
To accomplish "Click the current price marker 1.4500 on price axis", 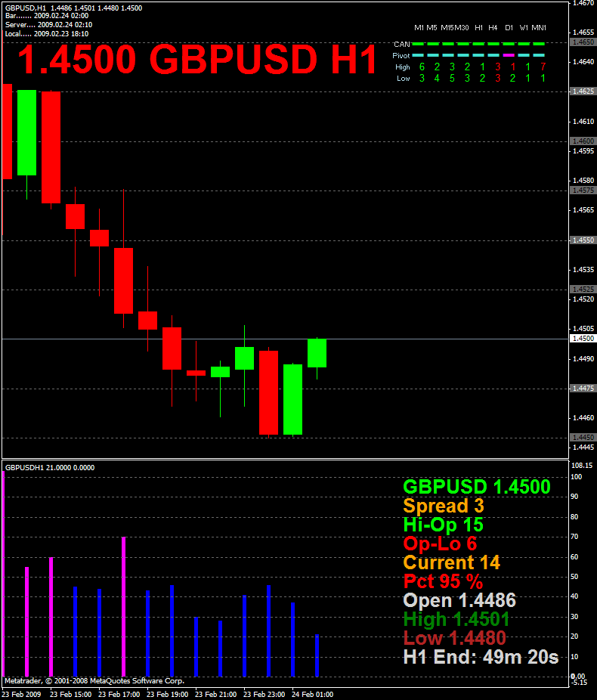I will tap(583, 339).
